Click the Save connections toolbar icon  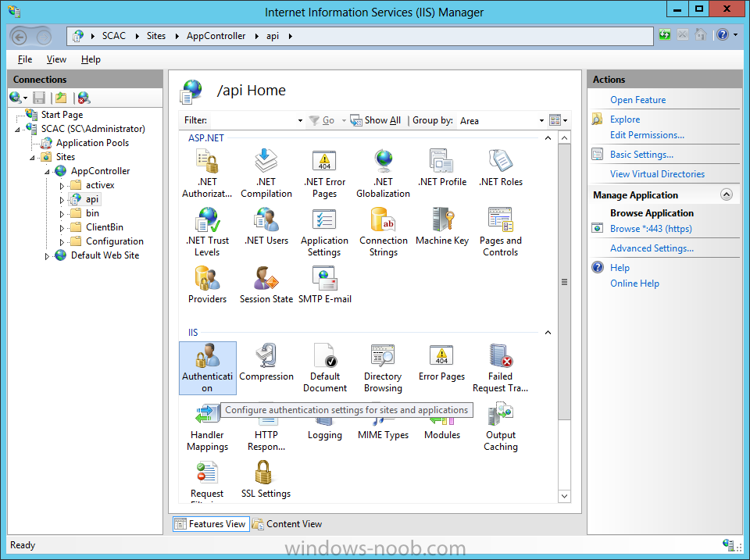pyautogui.click(x=39, y=98)
